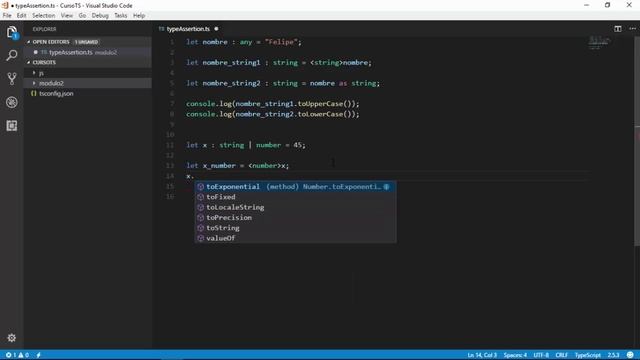Click the EXPLORER panel title
The height and width of the screenshot is (360, 640).
[x=44, y=29]
